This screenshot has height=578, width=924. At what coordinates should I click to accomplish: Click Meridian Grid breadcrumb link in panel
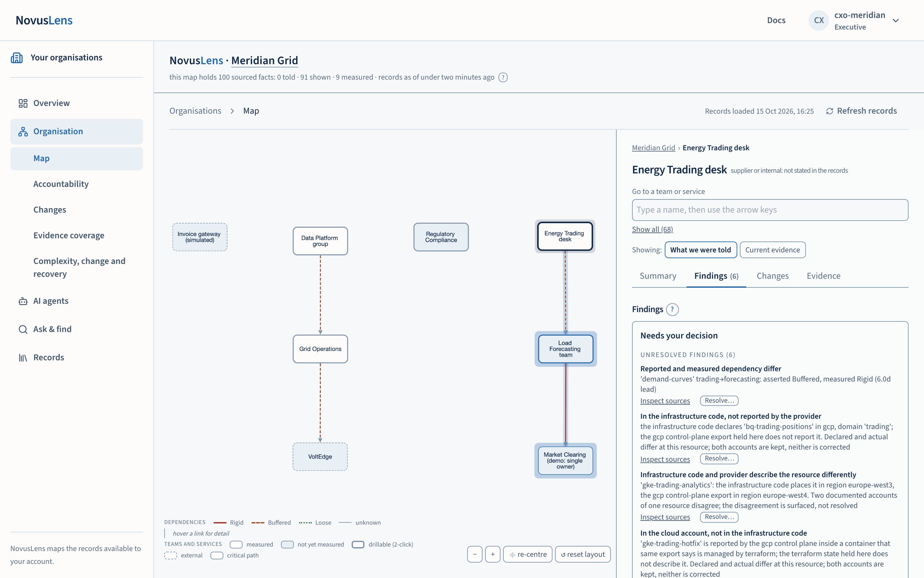click(653, 148)
